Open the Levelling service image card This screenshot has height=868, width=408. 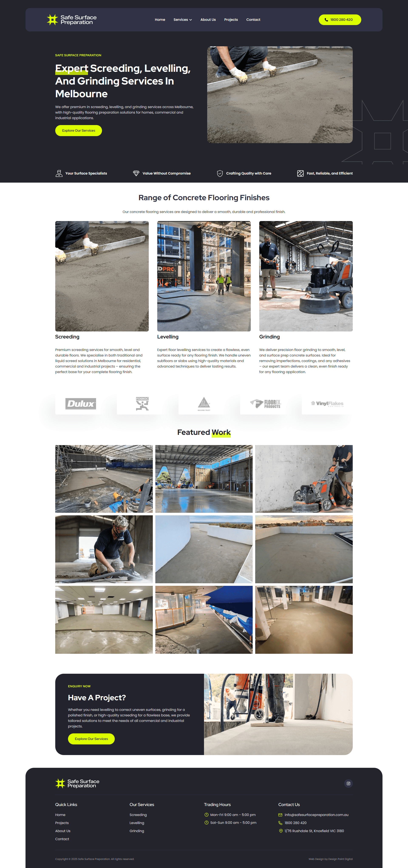[204, 276]
